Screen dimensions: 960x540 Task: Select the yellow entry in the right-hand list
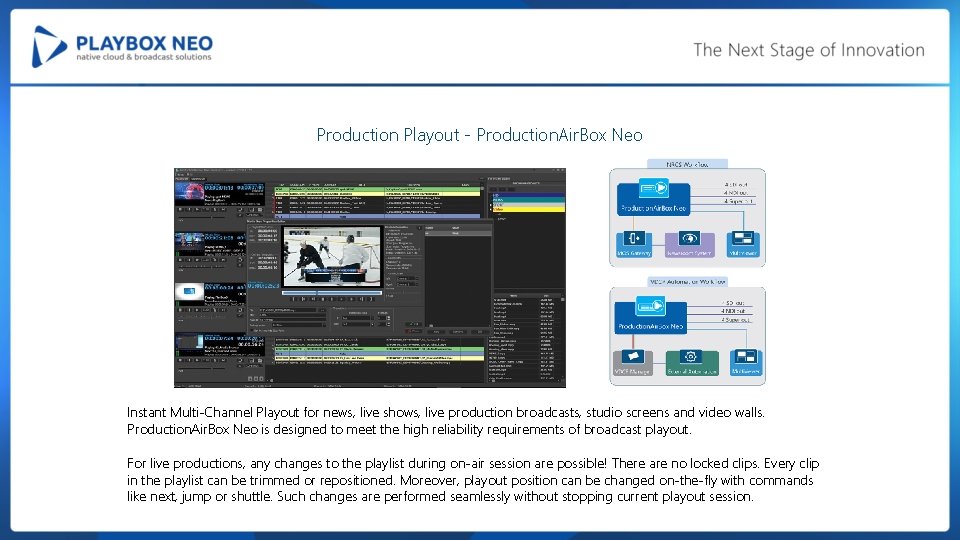[528, 209]
